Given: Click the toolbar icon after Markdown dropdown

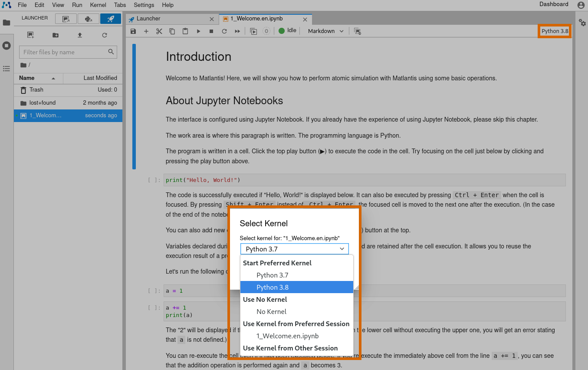Looking at the screenshot, I should coord(358,31).
